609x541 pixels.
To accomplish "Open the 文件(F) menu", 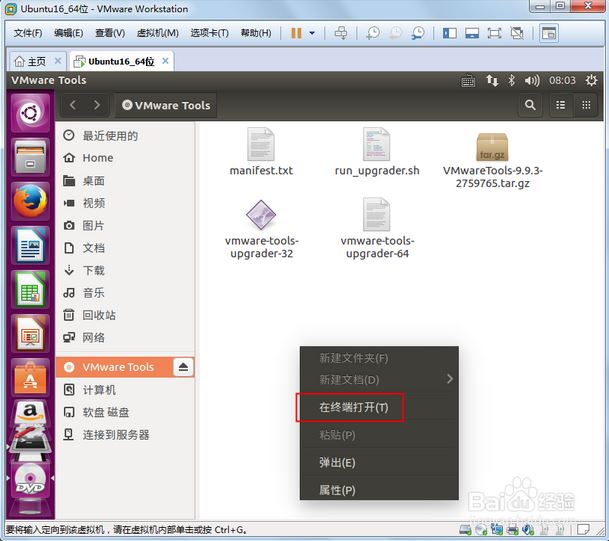I will (28, 33).
